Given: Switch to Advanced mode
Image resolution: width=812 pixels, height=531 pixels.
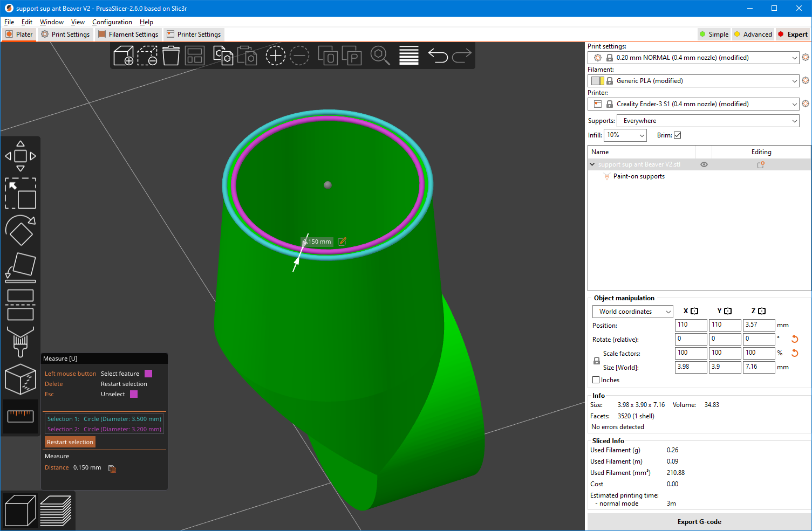Looking at the screenshot, I should (753, 34).
